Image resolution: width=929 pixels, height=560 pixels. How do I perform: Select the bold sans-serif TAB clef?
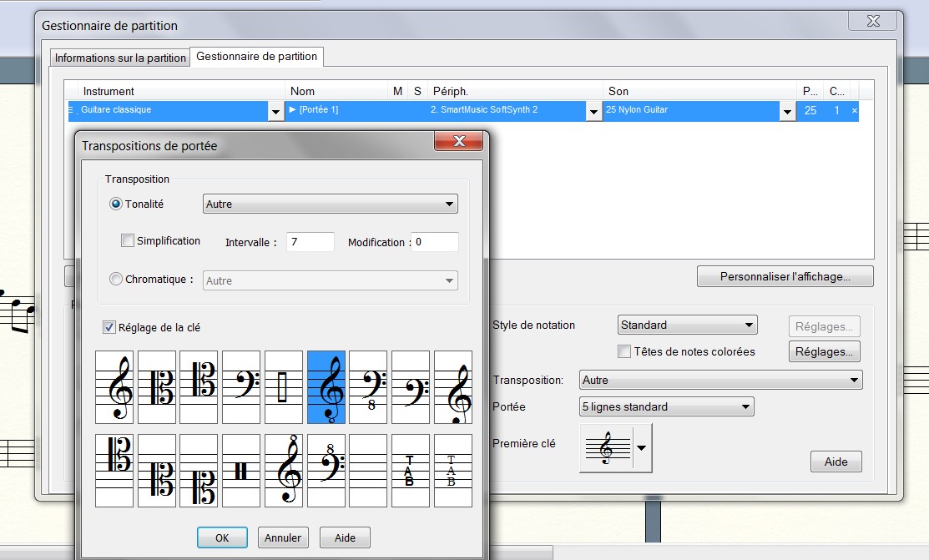(410, 471)
